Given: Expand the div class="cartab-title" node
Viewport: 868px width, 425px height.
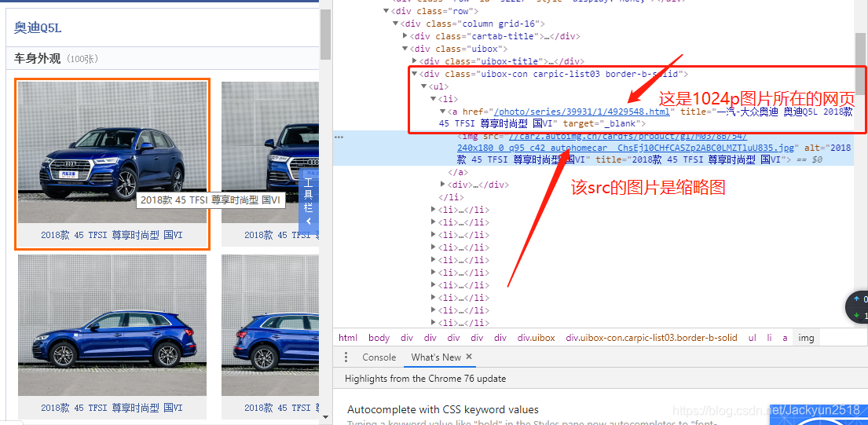Looking at the screenshot, I should (405, 36).
